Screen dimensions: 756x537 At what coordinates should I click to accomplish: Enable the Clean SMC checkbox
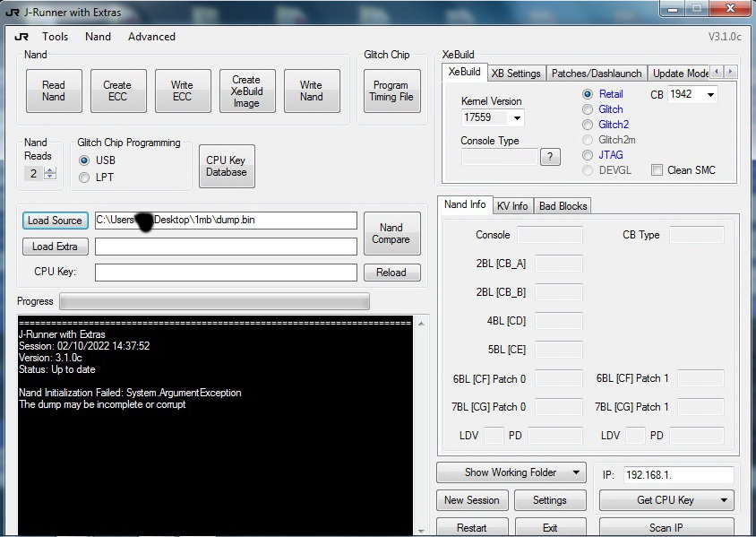[x=657, y=170]
